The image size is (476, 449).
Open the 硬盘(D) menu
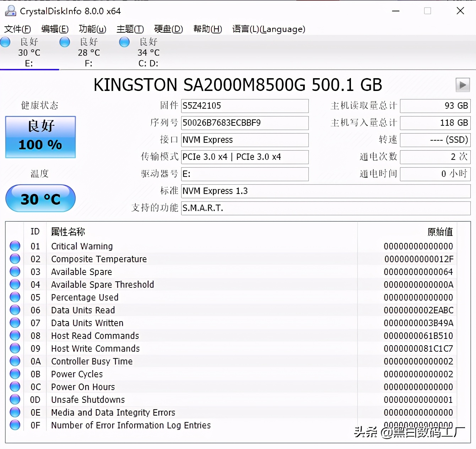point(168,29)
